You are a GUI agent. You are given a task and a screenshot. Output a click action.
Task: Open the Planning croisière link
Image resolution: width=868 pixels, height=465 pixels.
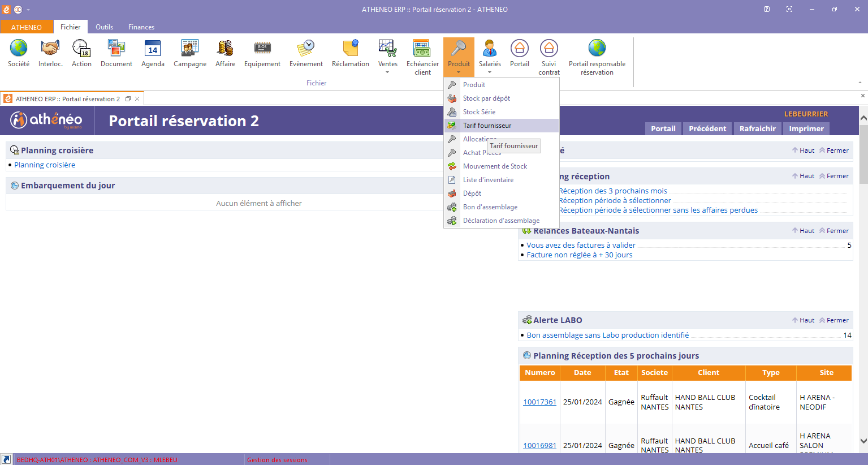coord(45,165)
